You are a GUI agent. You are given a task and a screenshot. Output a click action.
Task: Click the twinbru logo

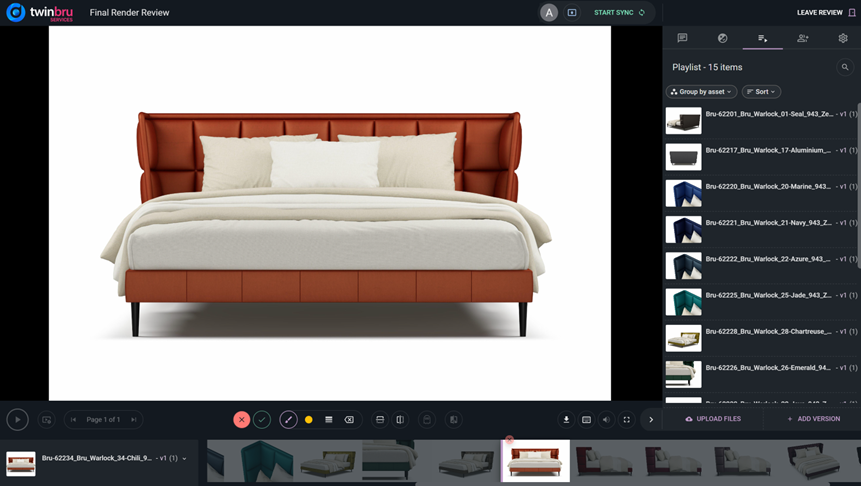pyautogui.click(x=40, y=13)
